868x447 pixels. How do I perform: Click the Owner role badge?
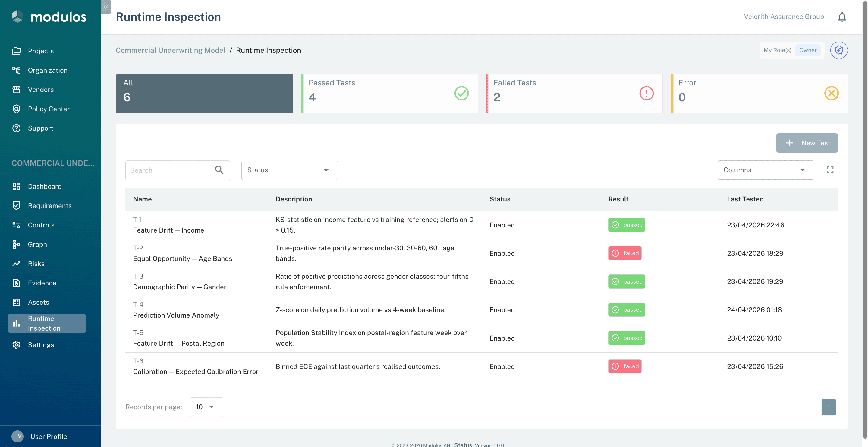point(808,50)
